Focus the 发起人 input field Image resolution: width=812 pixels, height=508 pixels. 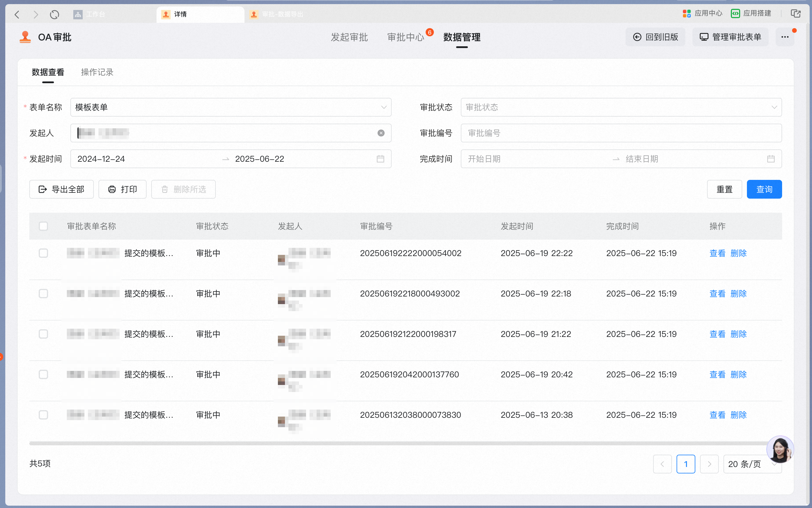tap(231, 133)
